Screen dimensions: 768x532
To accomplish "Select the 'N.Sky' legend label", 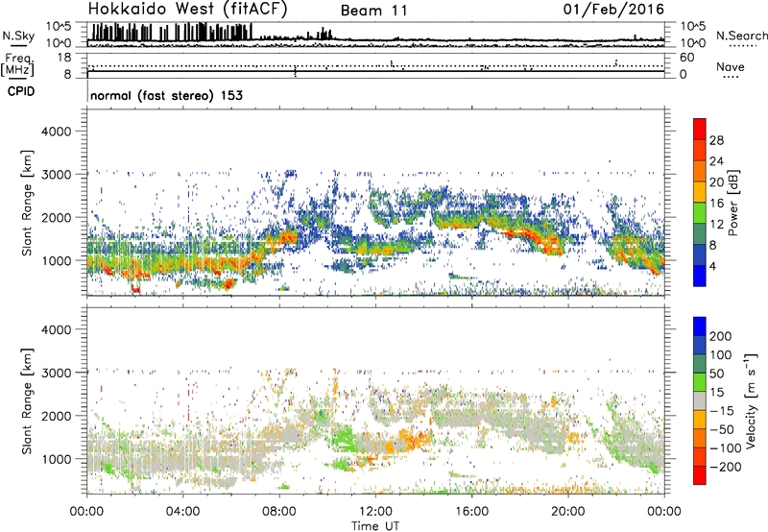I will pos(18,36).
